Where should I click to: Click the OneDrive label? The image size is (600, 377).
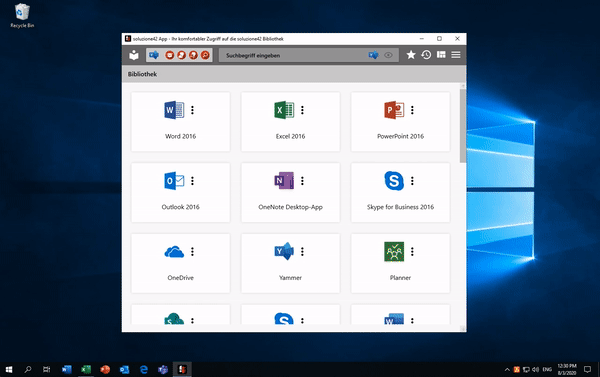coord(181,278)
